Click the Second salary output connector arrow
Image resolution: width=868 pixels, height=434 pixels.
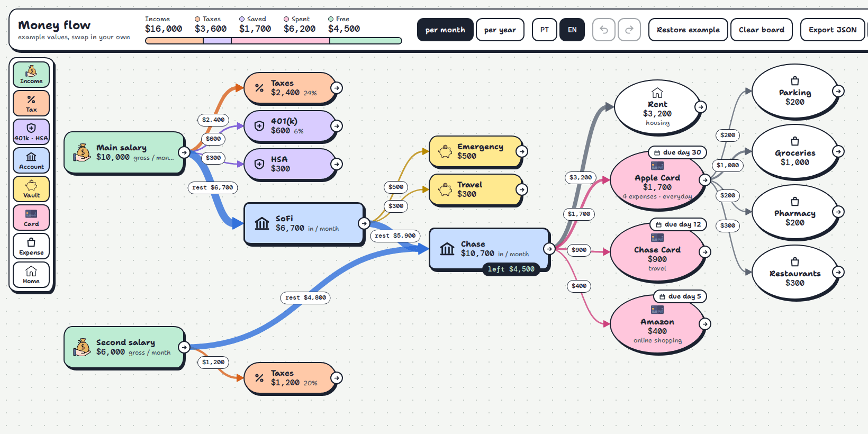point(184,347)
